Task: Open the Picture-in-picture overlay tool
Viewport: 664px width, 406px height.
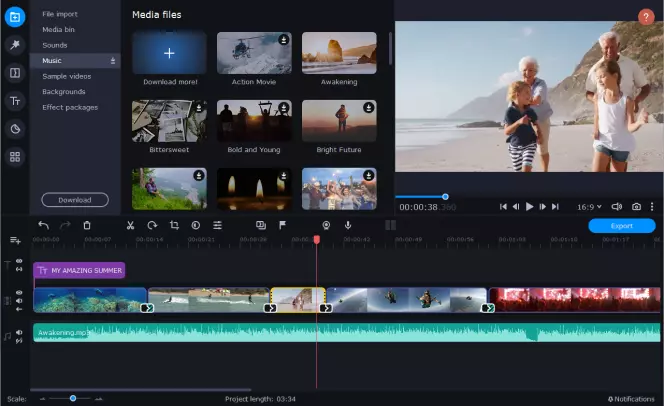Action: (x=261, y=225)
